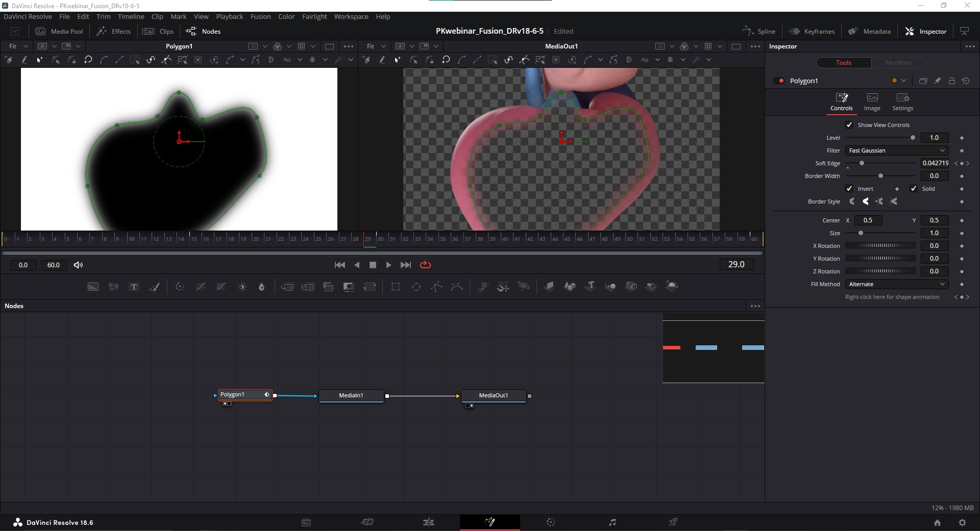Switch to the Edit page

(x=429, y=522)
